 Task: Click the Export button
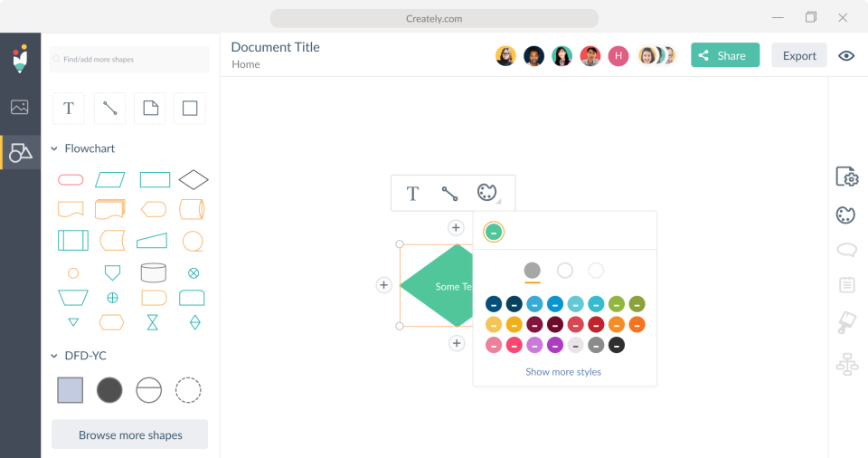click(x=798, y=55)
